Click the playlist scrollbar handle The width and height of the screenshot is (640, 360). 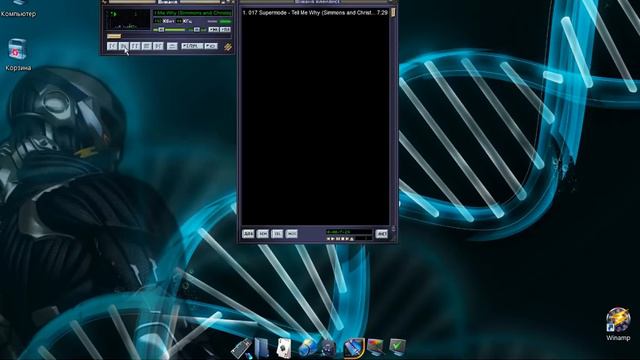pos(393,12)
